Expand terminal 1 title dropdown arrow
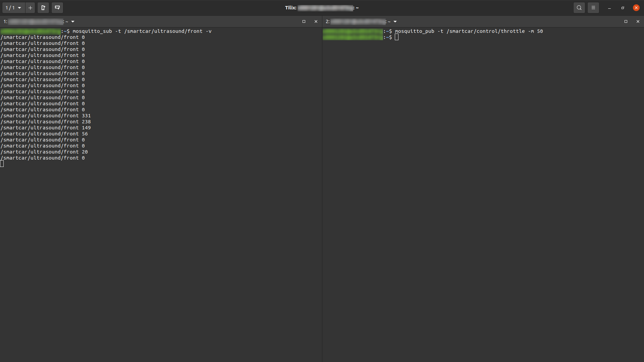Image resolution: width=644 pixels, height=362 pixels. tap(73, 21)
